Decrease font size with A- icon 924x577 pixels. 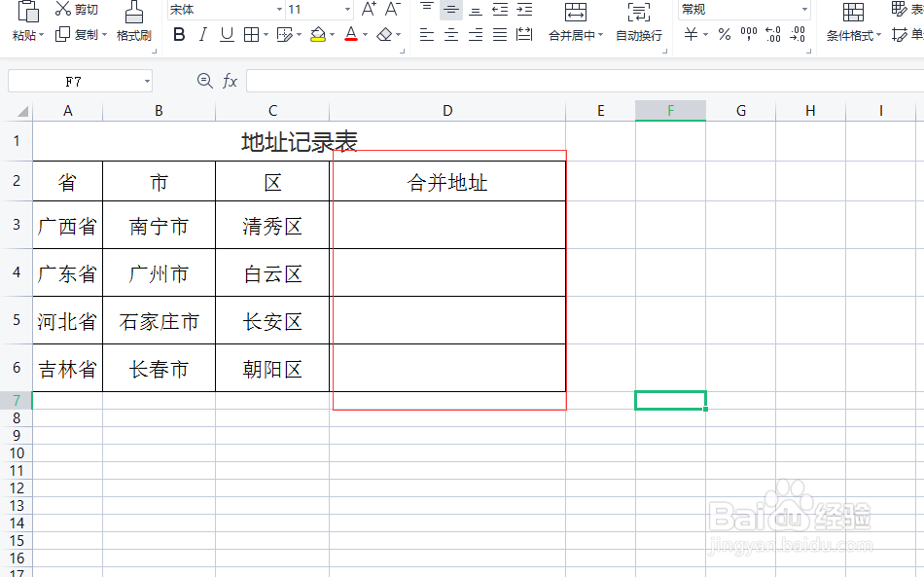(x=393, y=9)
